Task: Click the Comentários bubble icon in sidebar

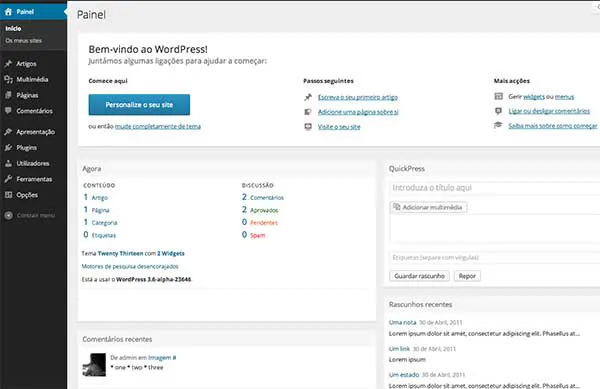Action: pos(8,111)
